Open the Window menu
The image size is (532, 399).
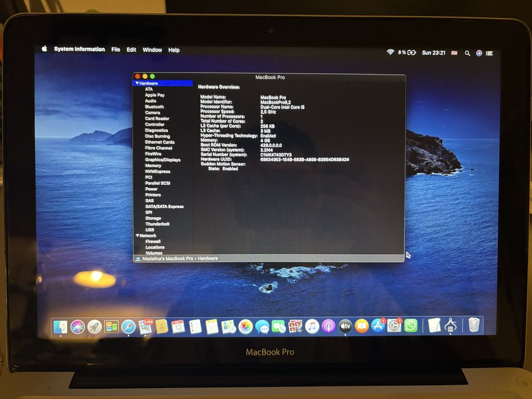tap(152, 50)
